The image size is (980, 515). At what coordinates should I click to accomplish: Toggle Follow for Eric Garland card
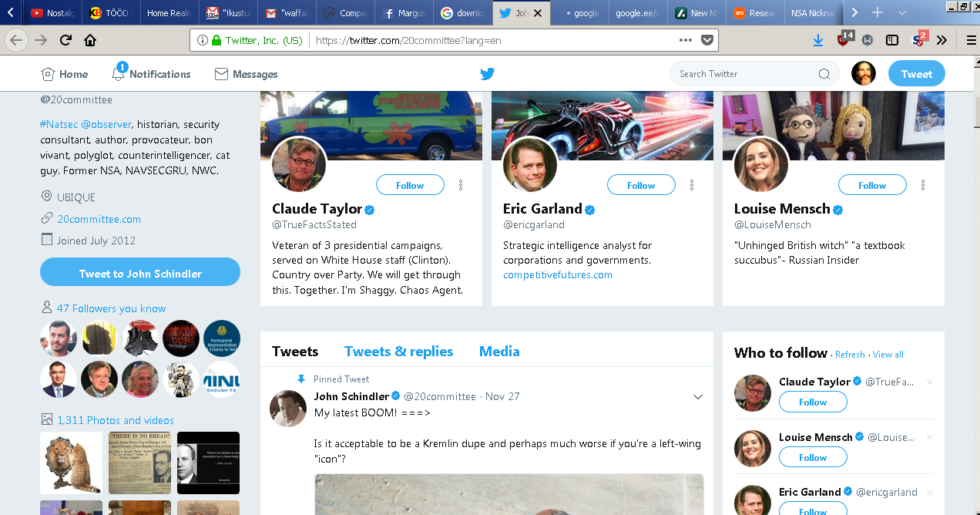(x=641, y=185)
